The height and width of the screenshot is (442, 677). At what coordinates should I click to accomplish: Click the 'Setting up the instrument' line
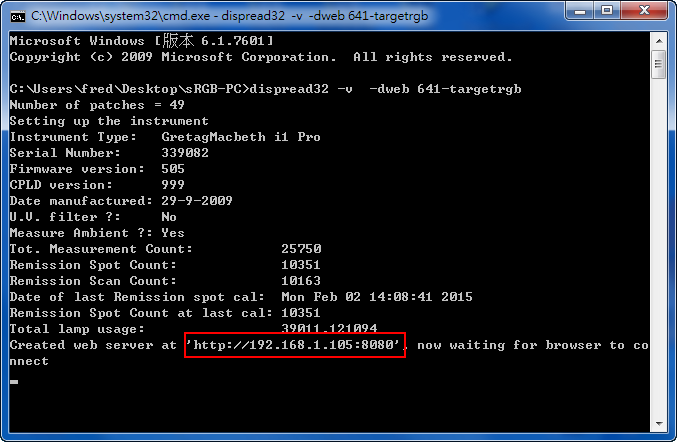point(109,121)
